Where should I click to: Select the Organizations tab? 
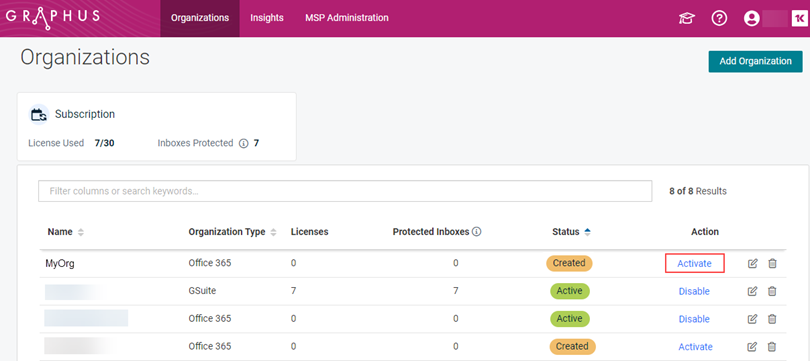[x=200, y=18]
